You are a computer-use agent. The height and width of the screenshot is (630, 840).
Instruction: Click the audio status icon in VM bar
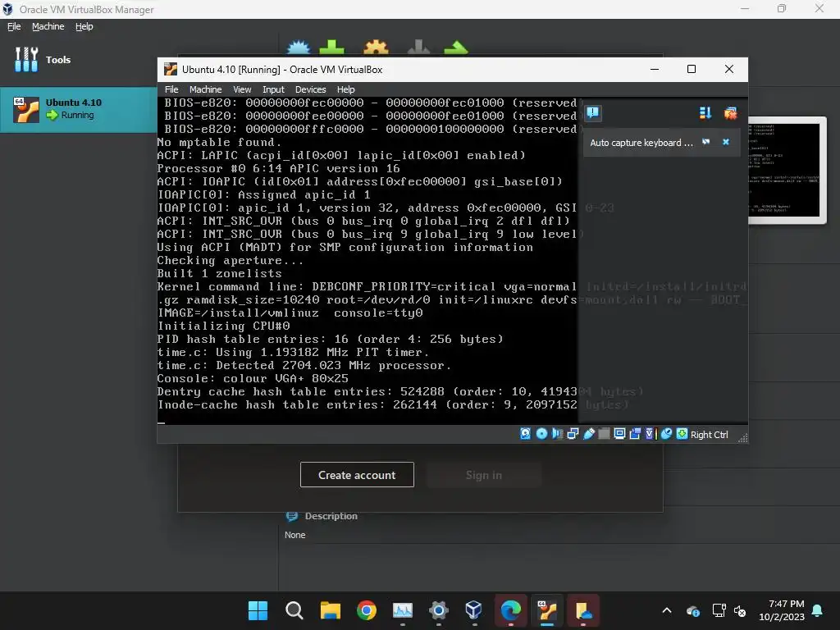(x=557, y=434)
